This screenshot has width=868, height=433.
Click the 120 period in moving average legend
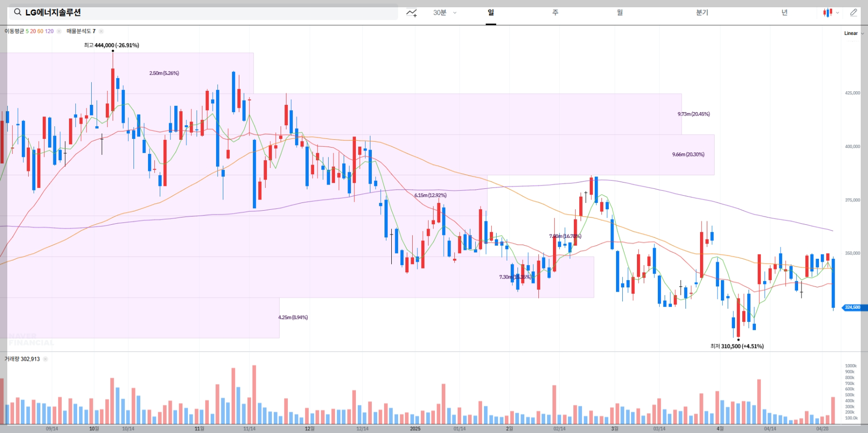point(50,31)
